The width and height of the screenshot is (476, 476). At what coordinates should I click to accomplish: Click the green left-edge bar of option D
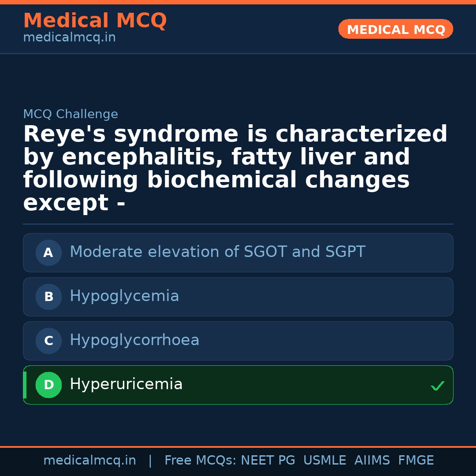[x=25, y=385]
